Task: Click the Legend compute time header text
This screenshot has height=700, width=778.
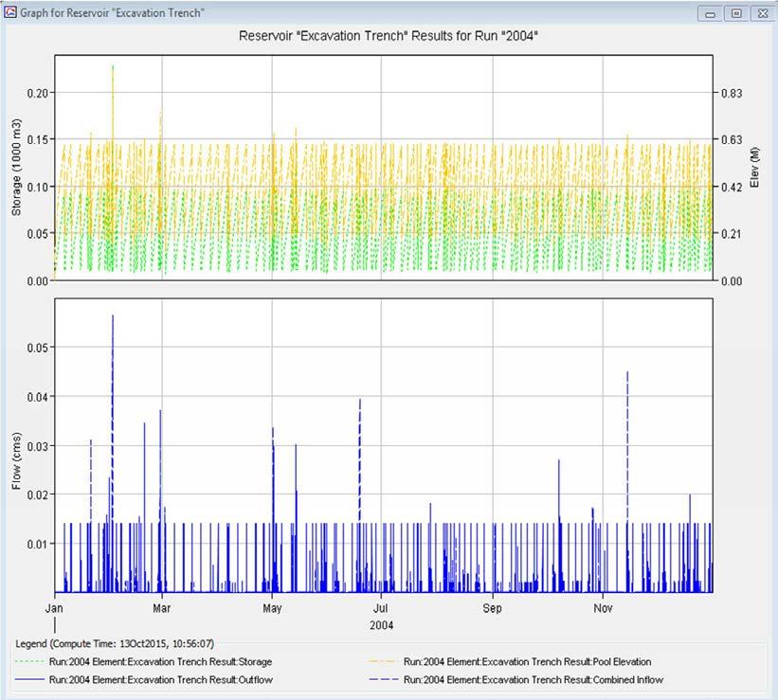Action: [x=113, y=643]
